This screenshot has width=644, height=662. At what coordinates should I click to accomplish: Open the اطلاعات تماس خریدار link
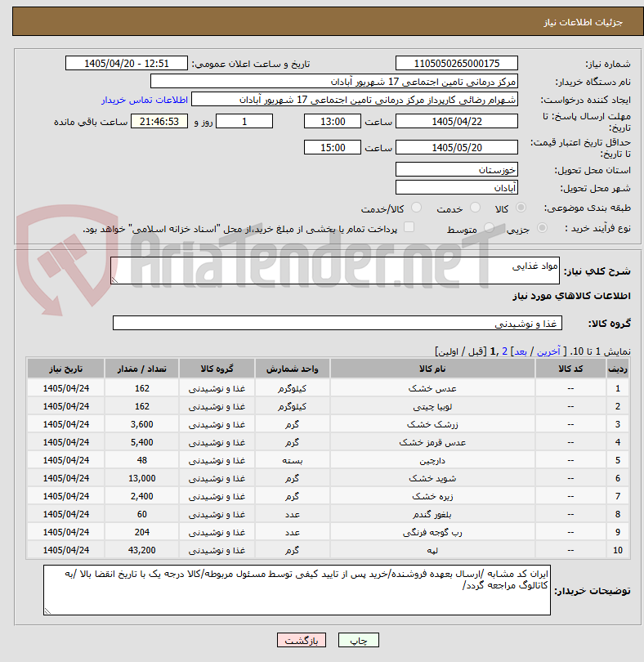145,100
